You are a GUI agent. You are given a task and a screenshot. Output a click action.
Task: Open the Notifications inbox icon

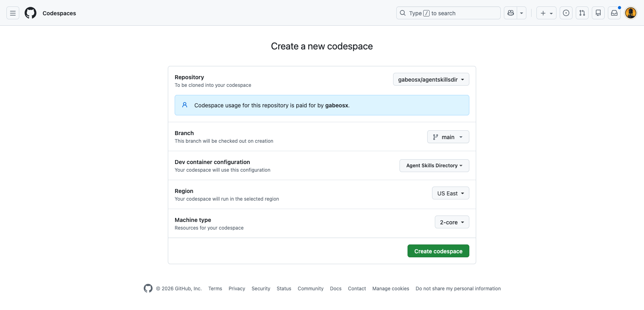pos(614,13)
